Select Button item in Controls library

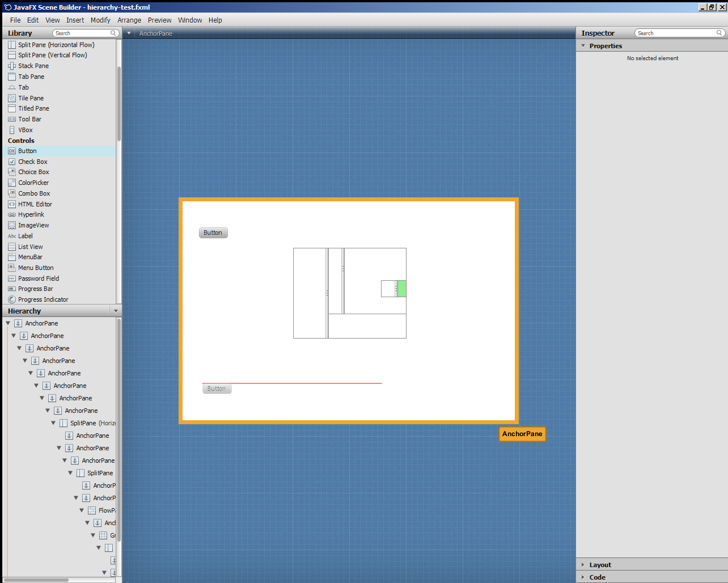tap(27, 151)
